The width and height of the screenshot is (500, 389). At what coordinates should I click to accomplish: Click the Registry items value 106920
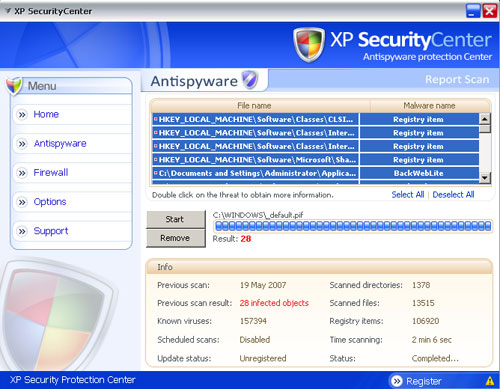425,321
